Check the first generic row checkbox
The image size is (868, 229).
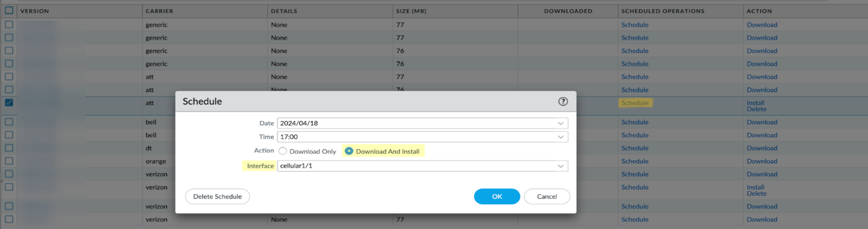9,25
